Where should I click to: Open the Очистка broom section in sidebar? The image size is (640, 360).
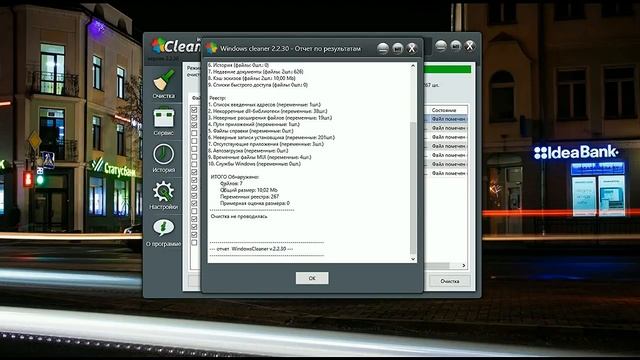point(164,84)
